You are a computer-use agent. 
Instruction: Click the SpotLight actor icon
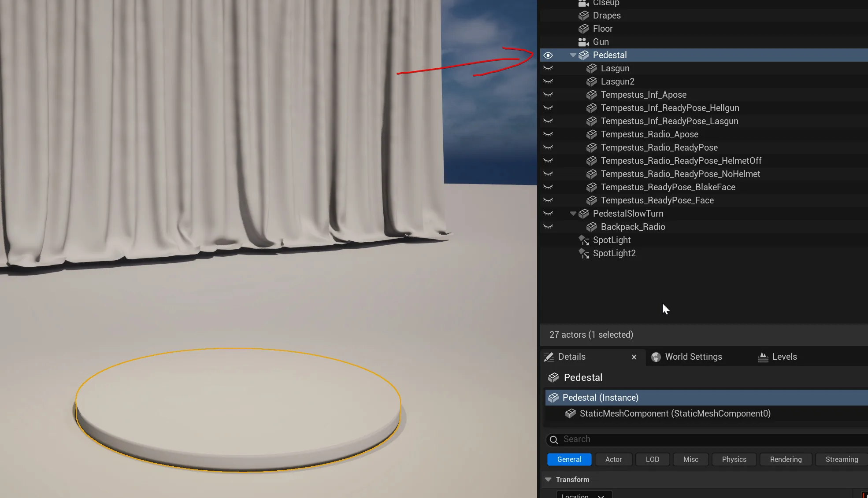tap(584, 240)
